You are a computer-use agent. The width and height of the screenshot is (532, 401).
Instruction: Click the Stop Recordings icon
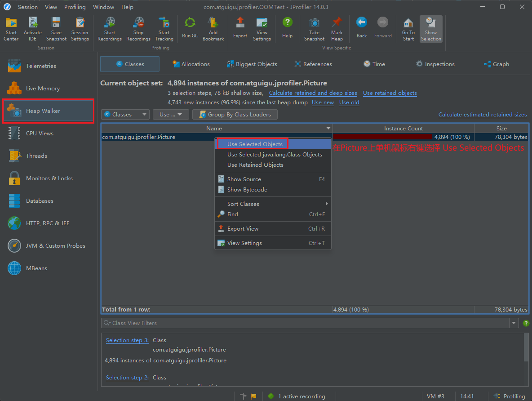[x=138, y=29]
